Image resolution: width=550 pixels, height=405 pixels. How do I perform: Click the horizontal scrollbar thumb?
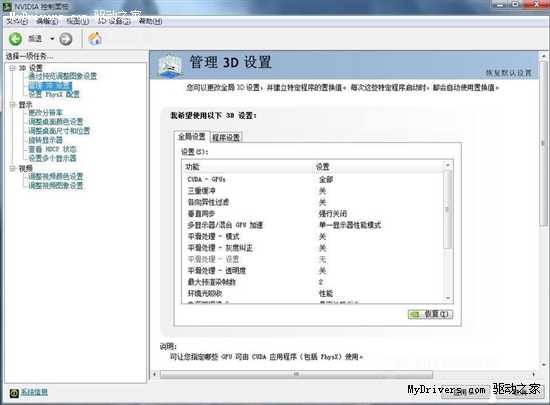296,375
